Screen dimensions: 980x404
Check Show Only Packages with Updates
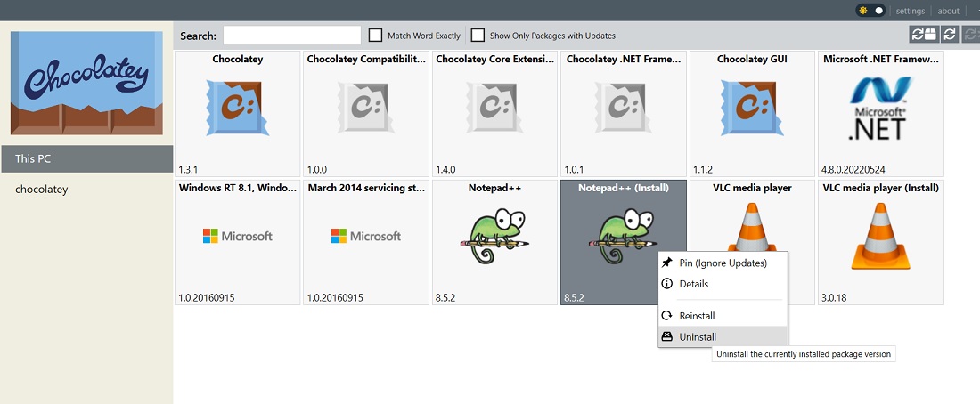point(478,36)
